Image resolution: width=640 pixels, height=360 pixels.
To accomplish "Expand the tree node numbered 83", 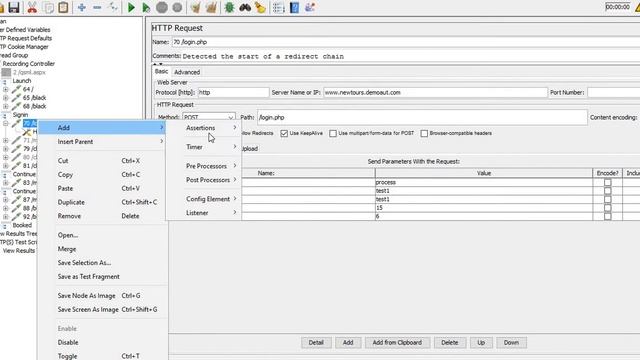I will click(5, 182).
